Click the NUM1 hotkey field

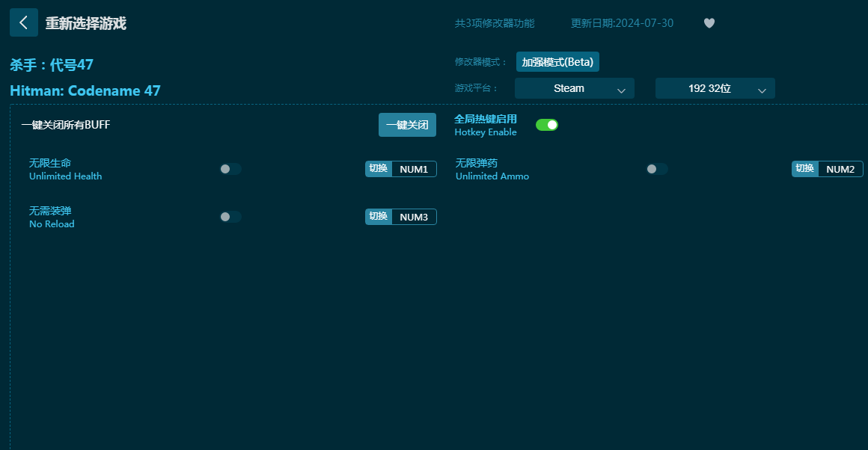[x=414, y=169]
